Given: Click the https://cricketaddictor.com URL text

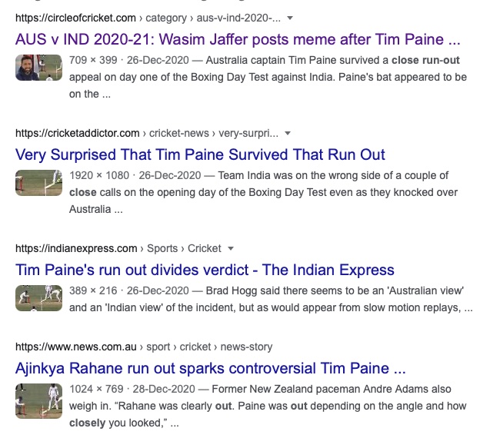Looking at the screenshot, I should 78,133.
